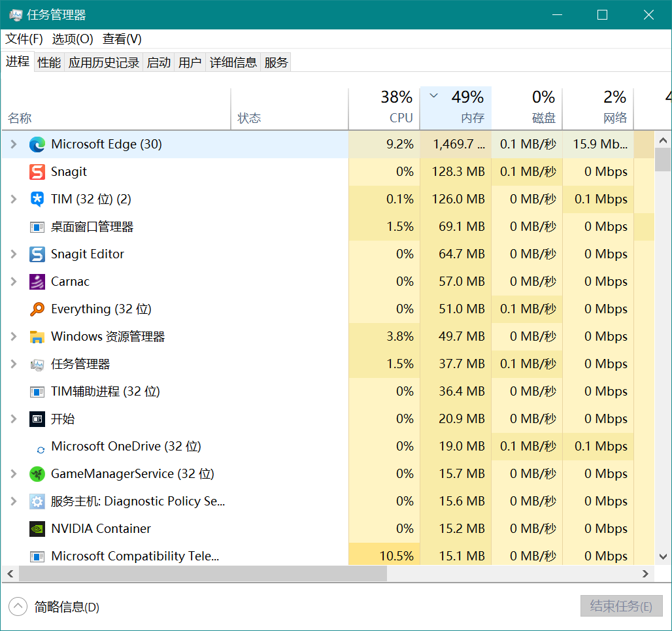Click the Carnac purple icon
Viewport: 672px width, 631px height.
point(37,282)
